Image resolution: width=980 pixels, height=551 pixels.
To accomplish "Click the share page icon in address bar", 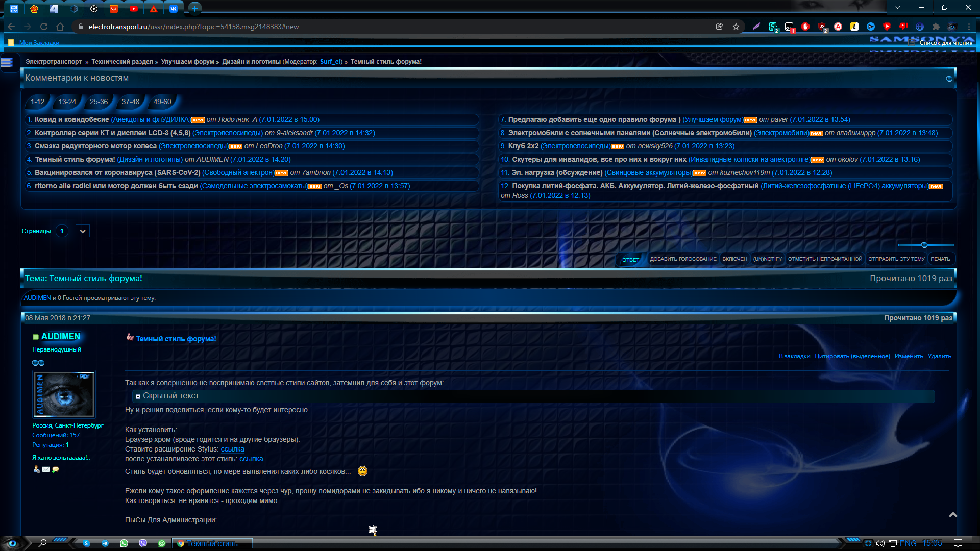I will coord(719,27).
